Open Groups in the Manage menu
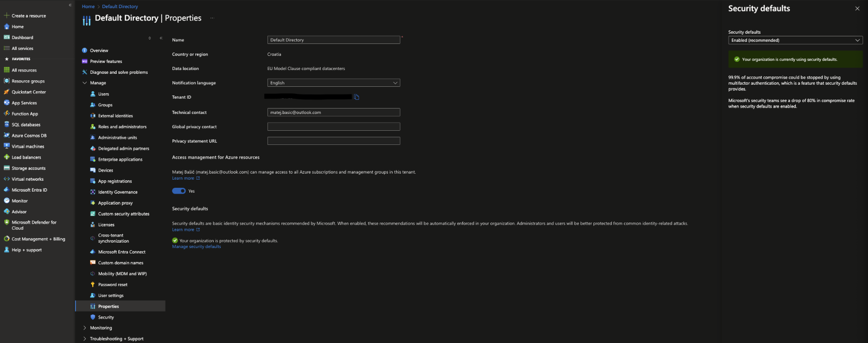The height and width of the screenshot is (343, 868). click(105, 105)
